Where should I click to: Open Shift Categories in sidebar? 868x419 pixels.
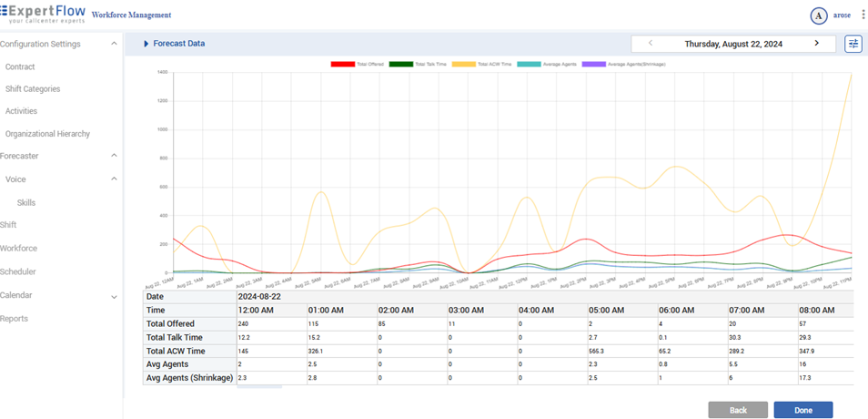pos(33,88)
